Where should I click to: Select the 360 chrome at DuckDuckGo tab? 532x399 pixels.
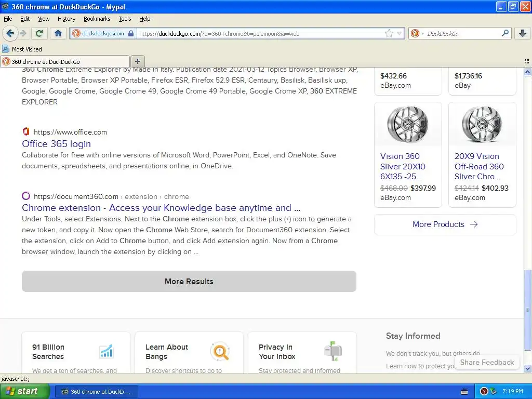coord(65,61)
